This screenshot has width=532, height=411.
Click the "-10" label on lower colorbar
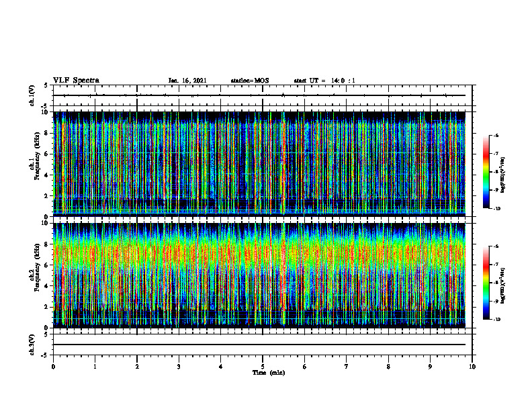(x=496, y=319)
